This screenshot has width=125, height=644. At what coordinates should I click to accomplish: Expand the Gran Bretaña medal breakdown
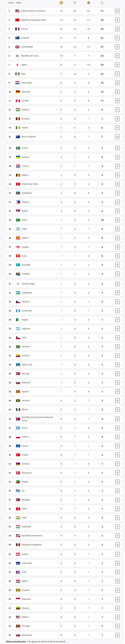click(117, 47)
